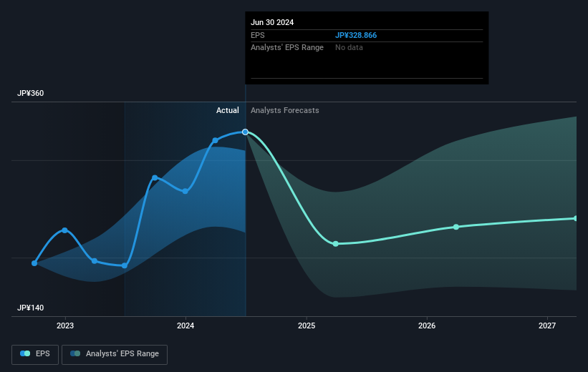Select the EPS peak point before 2024
This screenshot has height=372, width=588.
(x=155, y=177)
